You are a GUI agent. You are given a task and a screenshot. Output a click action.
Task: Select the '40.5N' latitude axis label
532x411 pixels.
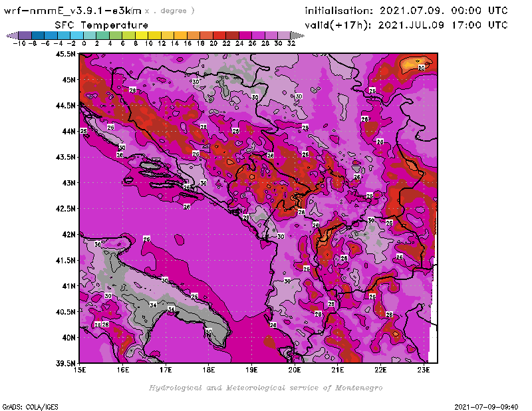tap(65, 312)
